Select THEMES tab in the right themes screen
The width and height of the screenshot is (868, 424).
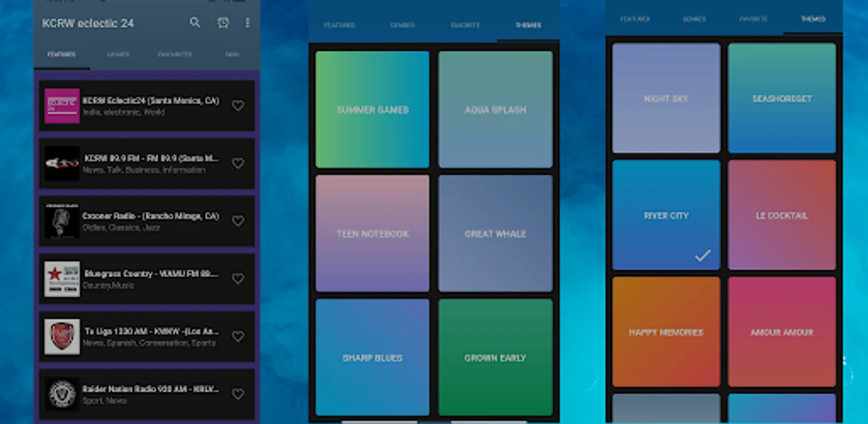(x=813, y=19)
